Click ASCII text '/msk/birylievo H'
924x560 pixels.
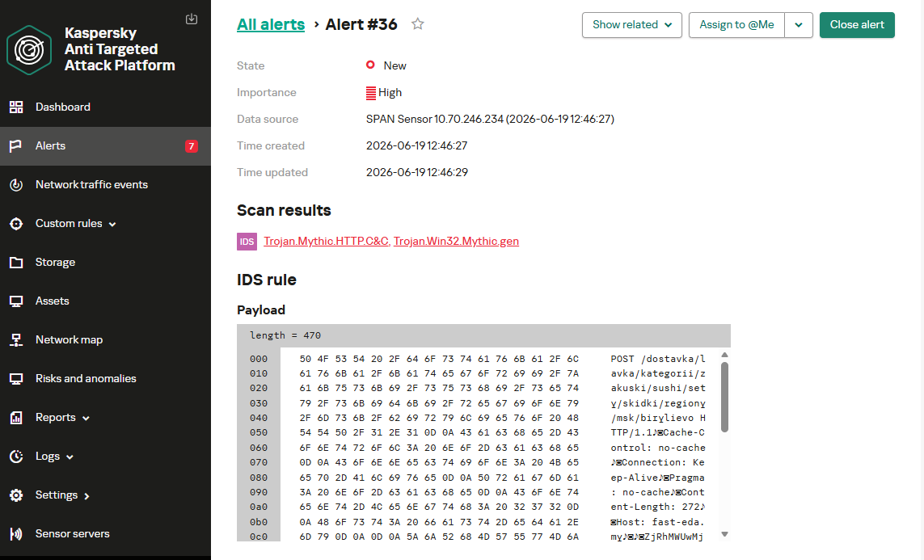click(658, 418)
